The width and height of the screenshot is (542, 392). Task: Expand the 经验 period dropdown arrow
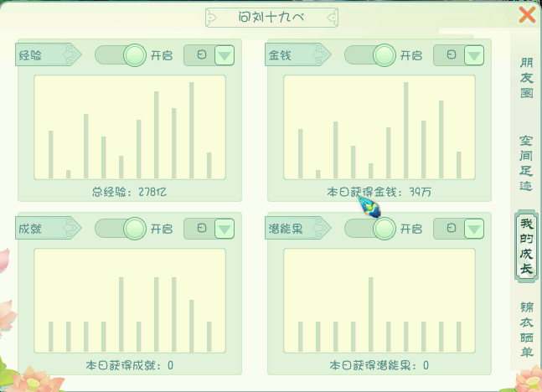point(225,55)
